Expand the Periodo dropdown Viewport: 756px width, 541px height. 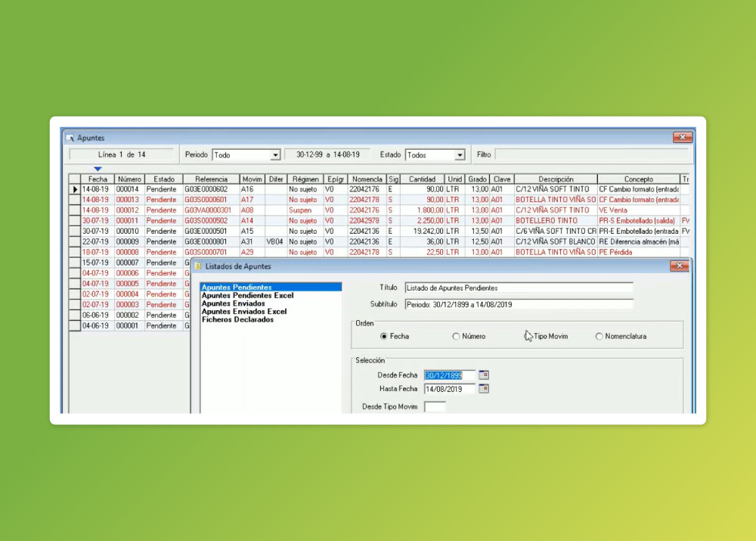pos(275,155)
